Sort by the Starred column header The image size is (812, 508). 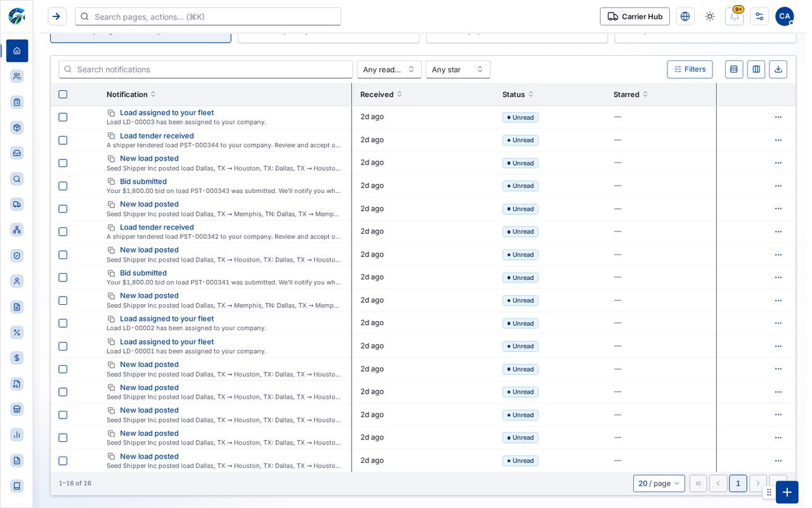click(x=631, y=95)
